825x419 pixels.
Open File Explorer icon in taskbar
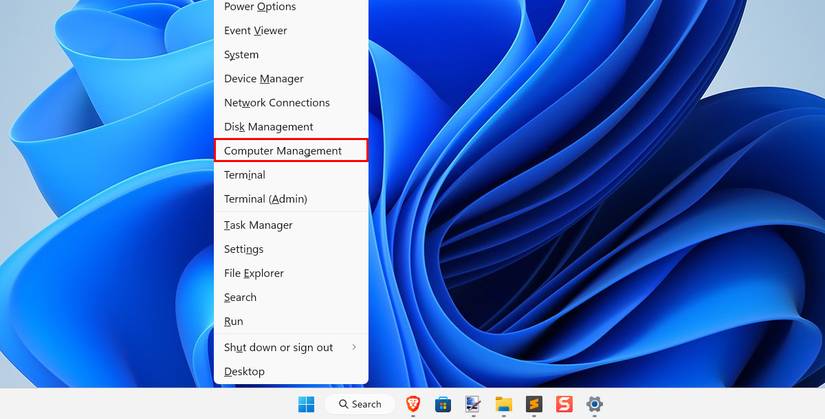pos(504,404)
